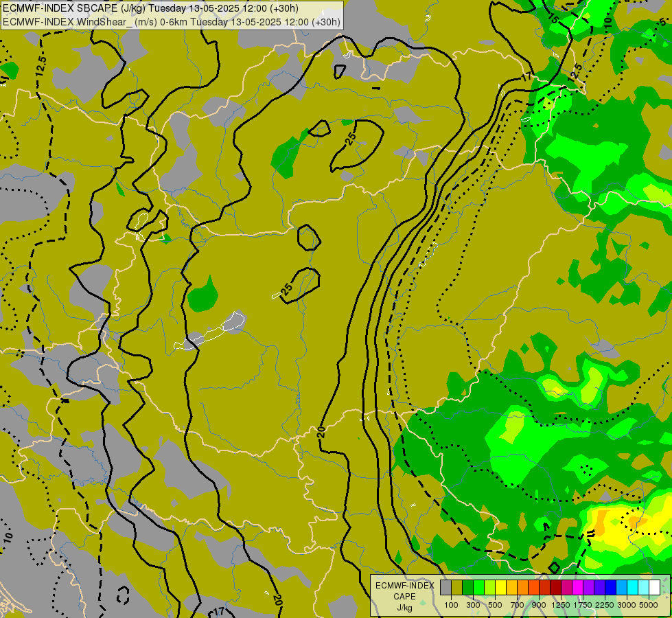Click the legend value 1750
The width and height of the screenshot is (672, 618).
pos(583,605)
